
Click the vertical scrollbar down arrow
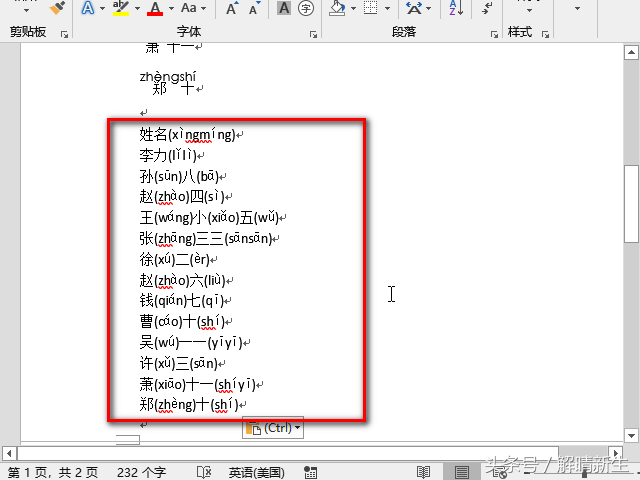(x=631, y=435)
